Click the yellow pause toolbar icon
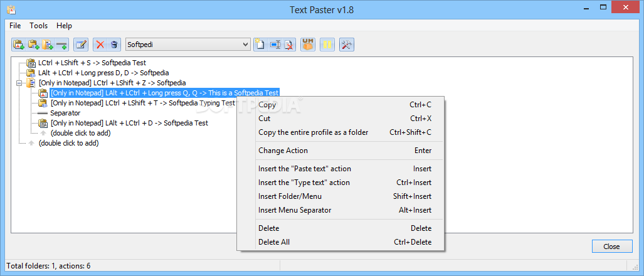 [327, 45]
